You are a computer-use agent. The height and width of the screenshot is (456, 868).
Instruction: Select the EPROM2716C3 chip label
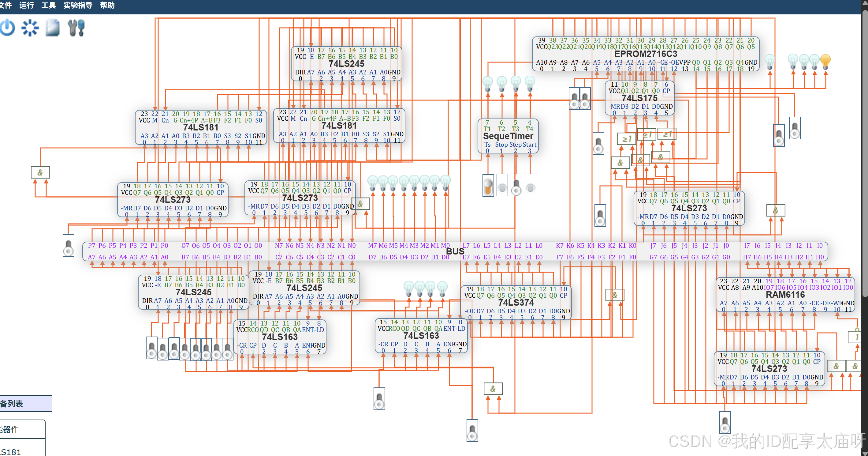tap(645, 54)
